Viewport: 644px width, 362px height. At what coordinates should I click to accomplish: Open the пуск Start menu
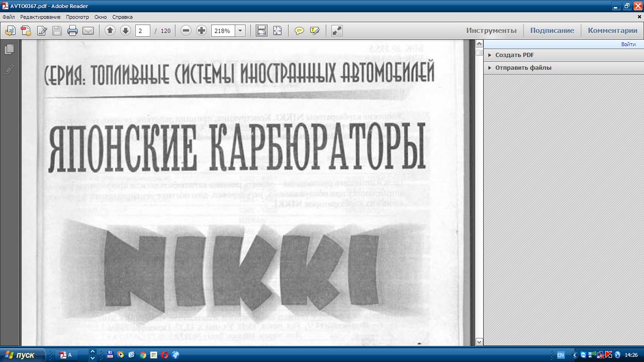23,355
